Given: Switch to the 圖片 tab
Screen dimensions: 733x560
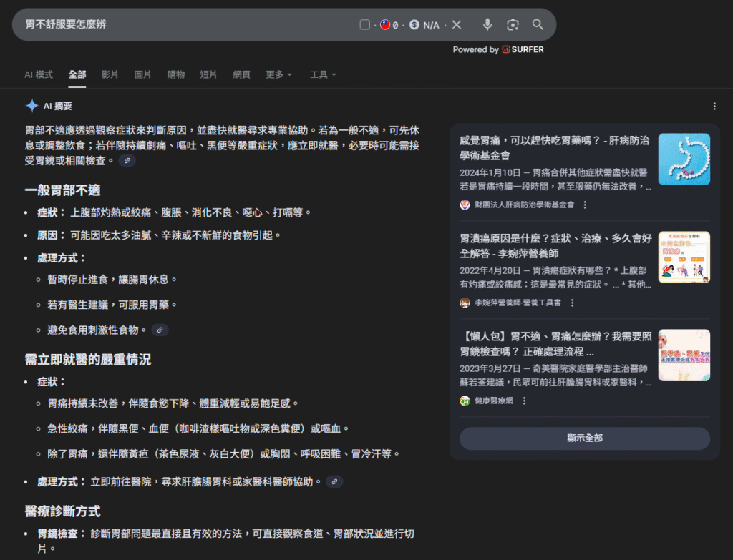Looking at the screenshot, I should coord(142,74).
